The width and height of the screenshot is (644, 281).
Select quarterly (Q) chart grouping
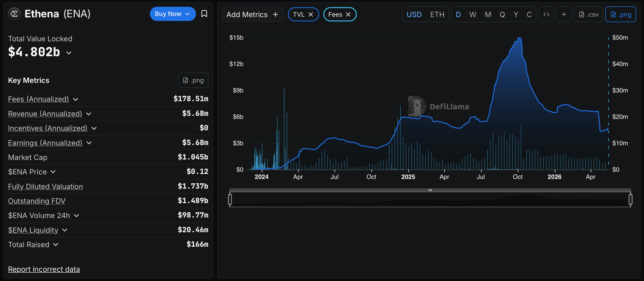coord(502,15)
